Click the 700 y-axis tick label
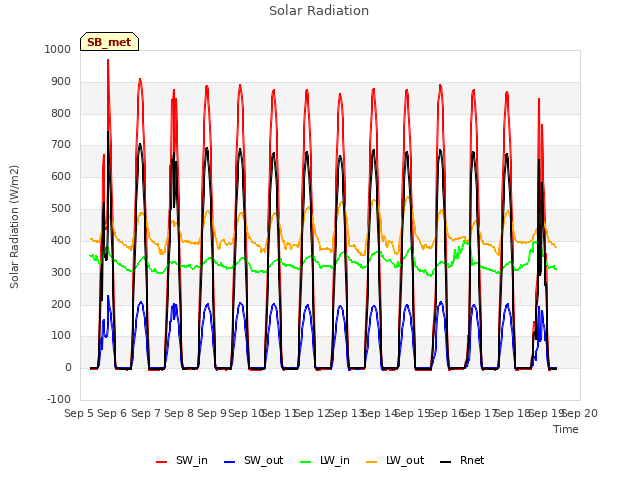Screen dimensions: 640x480 click(x=61, y=144)
